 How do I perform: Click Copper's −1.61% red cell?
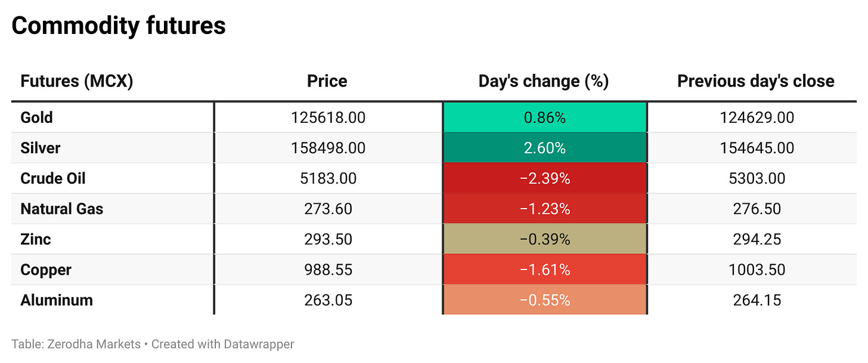coord(544,269)
